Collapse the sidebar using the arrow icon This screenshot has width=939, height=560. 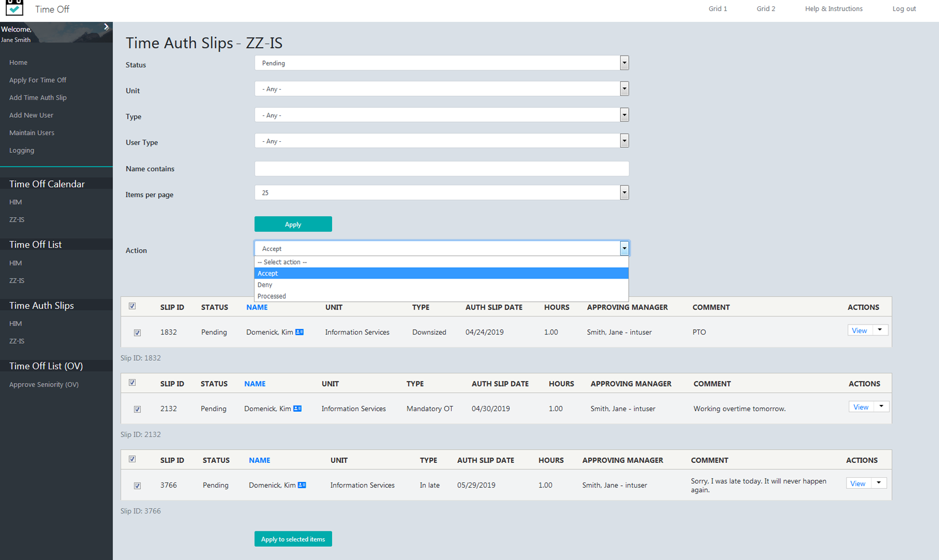pyautogui.click(x=106, y=26)
